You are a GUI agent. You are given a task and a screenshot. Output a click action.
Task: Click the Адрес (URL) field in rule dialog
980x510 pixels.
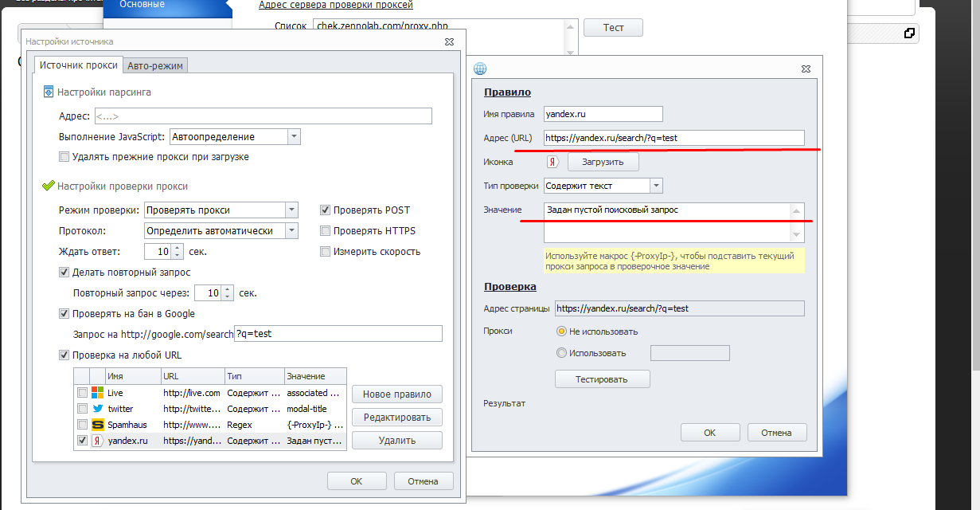674,138
